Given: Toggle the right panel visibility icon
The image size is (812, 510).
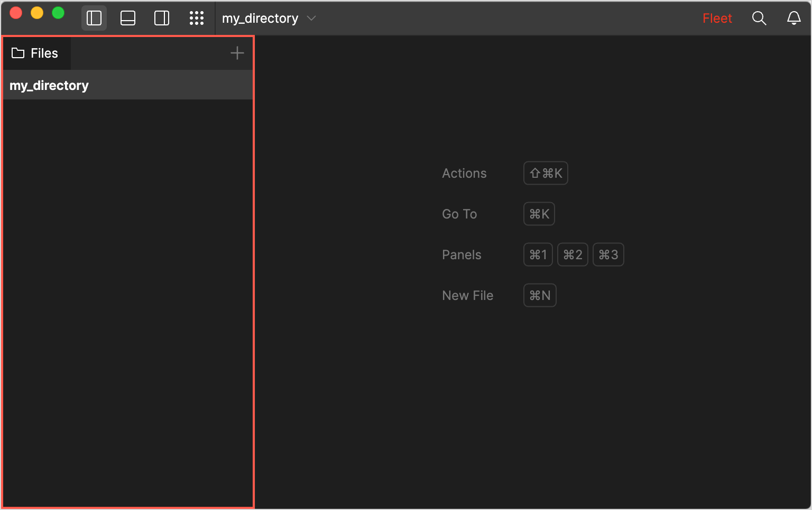Looking at the screenshot, I should [x=161, y=17].
